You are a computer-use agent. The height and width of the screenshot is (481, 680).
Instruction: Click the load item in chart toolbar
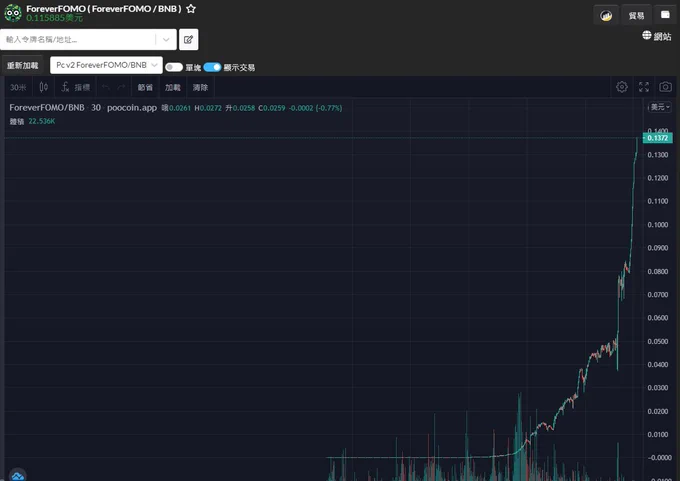[x=173, y=87]
